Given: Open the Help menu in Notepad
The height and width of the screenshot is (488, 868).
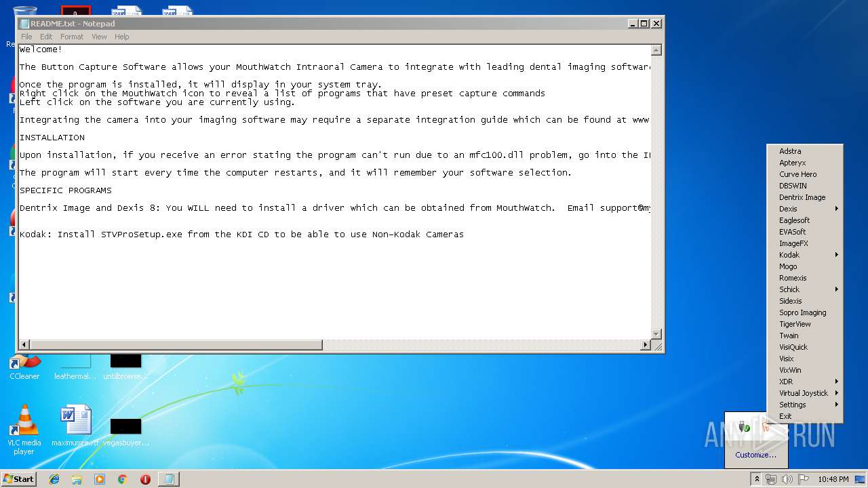Looking at the screenshot, I should pyautogui.click(x=121, y=37).
